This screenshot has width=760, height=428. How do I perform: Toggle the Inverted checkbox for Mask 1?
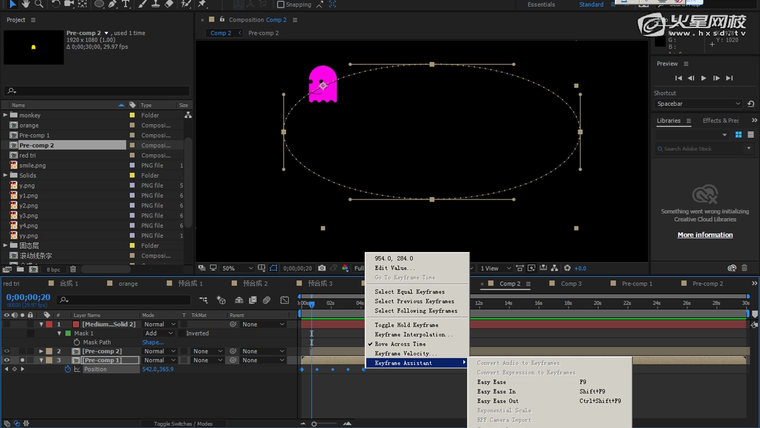tap(180, 333)
